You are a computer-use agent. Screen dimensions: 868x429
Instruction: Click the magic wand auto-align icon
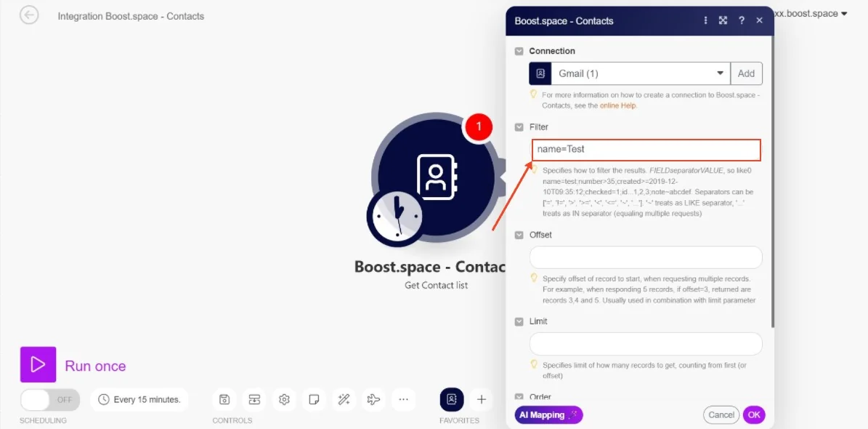click(x=344, y=399)
